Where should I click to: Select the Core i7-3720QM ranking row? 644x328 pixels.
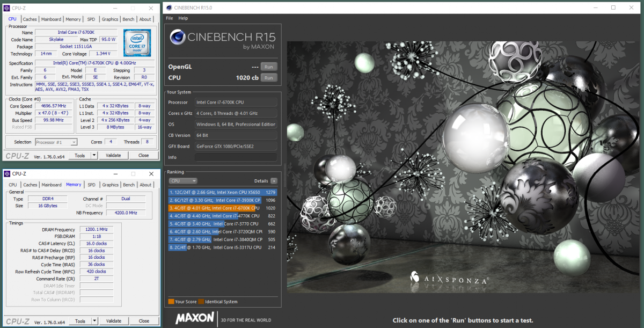tap(223, 231)
